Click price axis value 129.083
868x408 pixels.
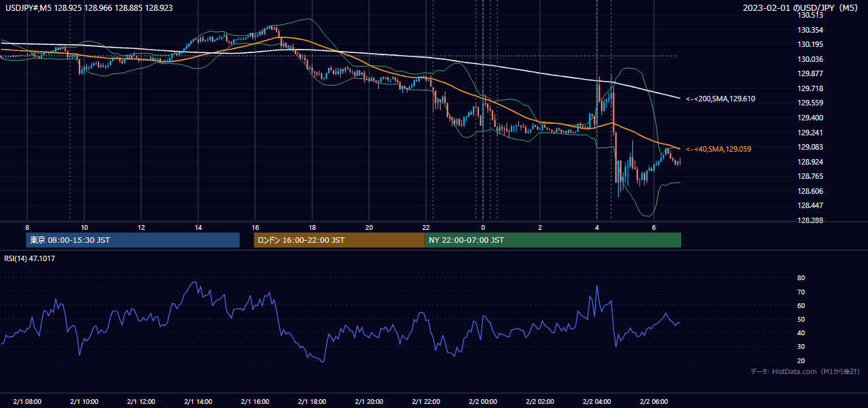pos(811,147)
